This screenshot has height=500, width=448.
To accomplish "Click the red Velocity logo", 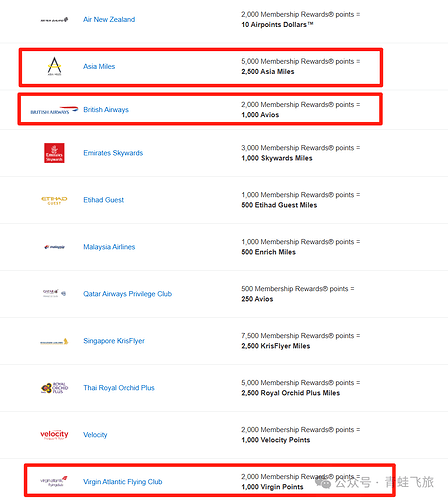I will coord(54,435).
